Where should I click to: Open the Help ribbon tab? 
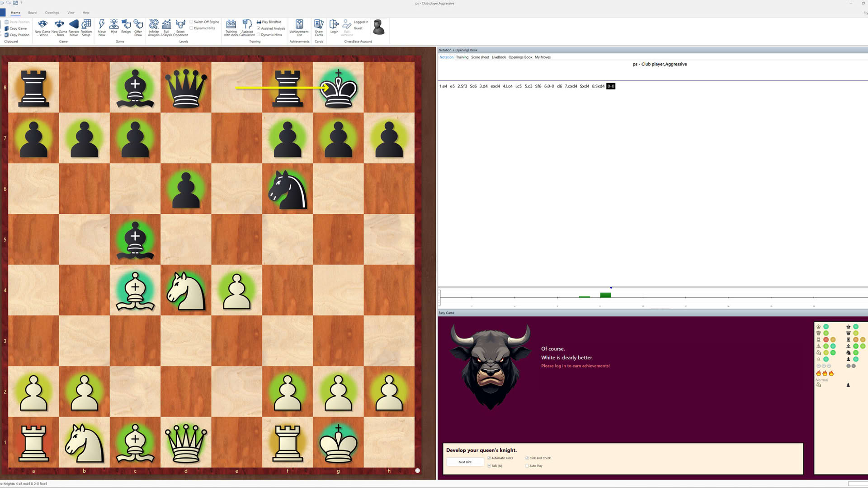[x=86, y=13]
